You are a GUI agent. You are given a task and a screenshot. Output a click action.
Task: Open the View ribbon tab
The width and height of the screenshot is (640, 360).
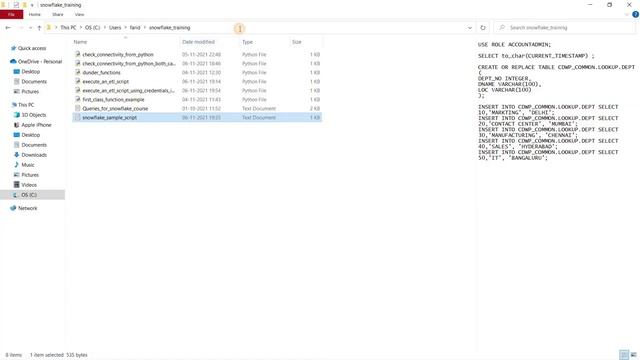79,14
